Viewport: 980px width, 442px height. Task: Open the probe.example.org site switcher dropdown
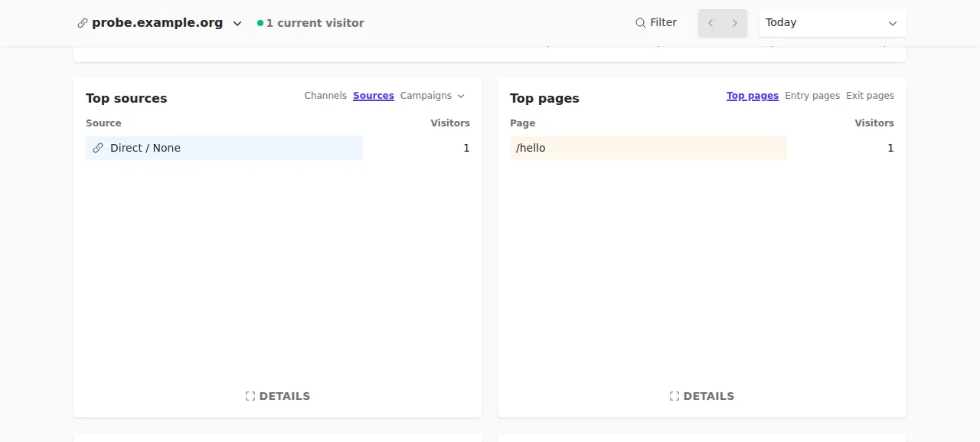pos(160,23)
